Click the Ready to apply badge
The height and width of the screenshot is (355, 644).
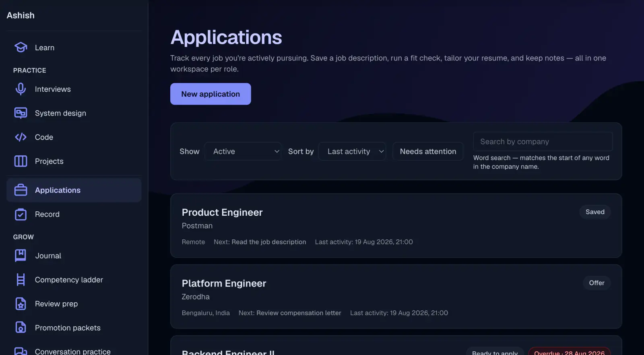point(495,351)
